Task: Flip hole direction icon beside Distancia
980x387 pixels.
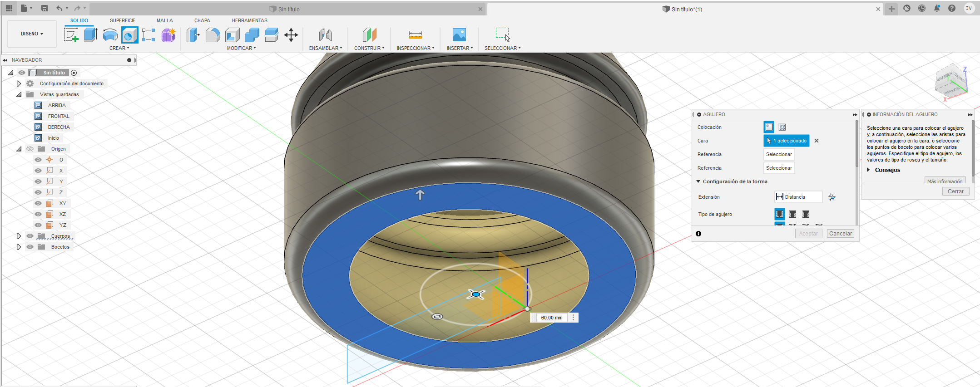Action: pos(832,197)
